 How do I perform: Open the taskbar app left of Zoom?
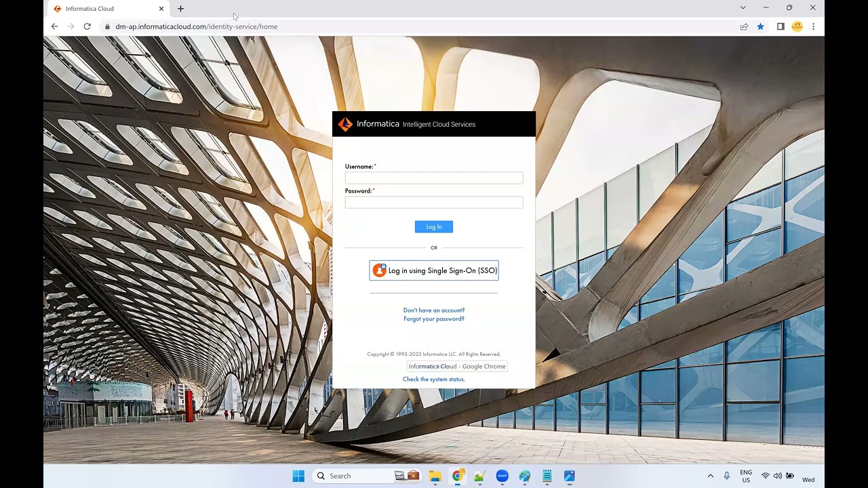coord(479,476)
